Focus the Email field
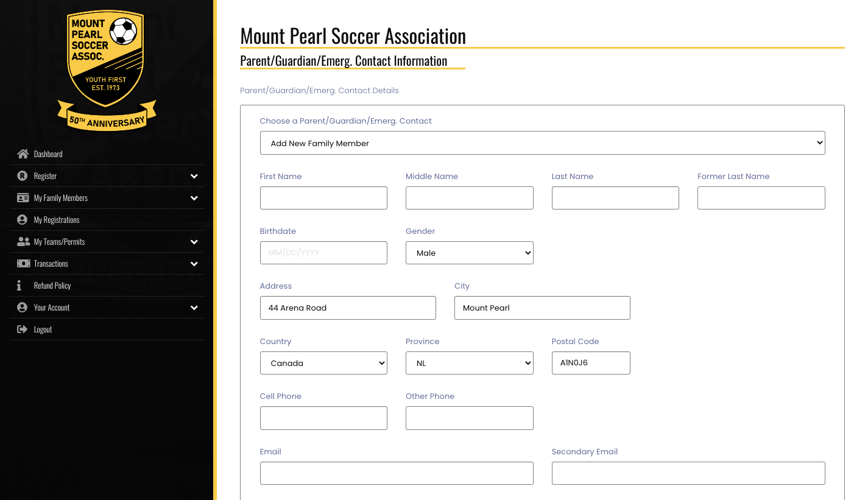The width and height of the screenshot is (868, 500). click(397, 473)
